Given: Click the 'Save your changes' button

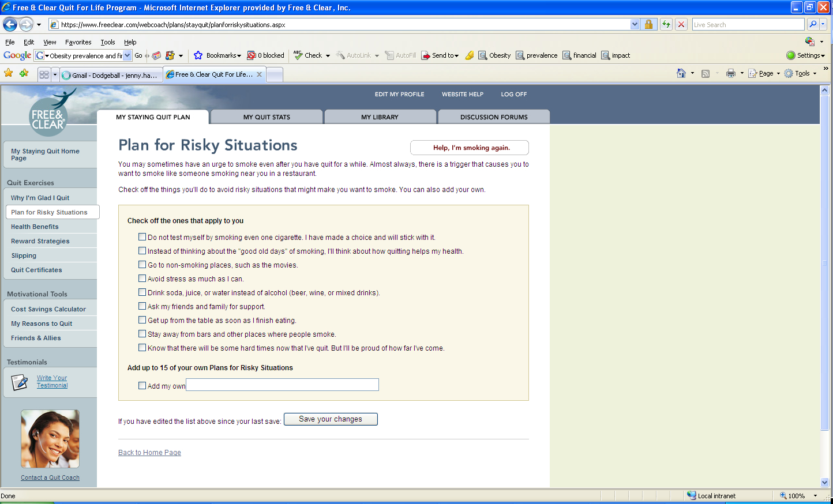Looking at the screenshot, I should pyautogui.click(x=331, y=419).
